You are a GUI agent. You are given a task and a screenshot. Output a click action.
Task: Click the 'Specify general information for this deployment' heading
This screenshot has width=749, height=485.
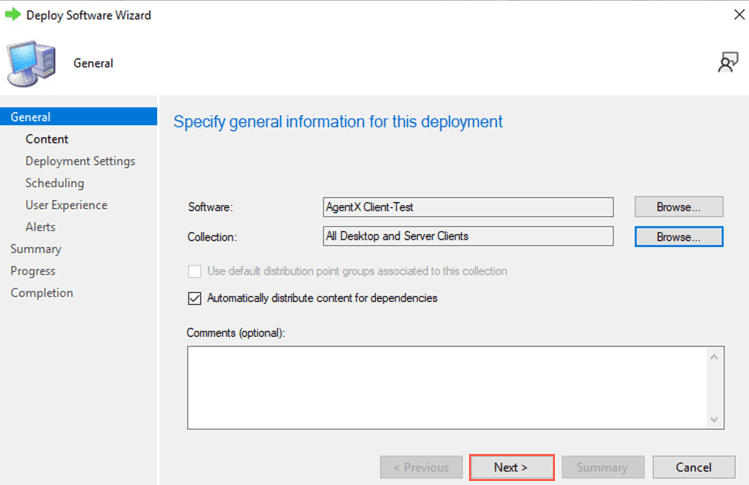coord(338,122)
